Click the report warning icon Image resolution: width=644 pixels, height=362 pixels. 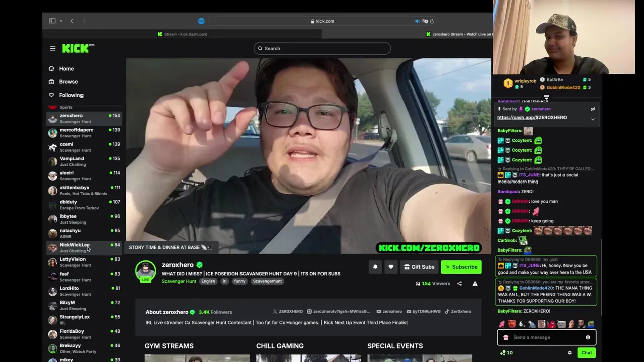coord(475,284)
